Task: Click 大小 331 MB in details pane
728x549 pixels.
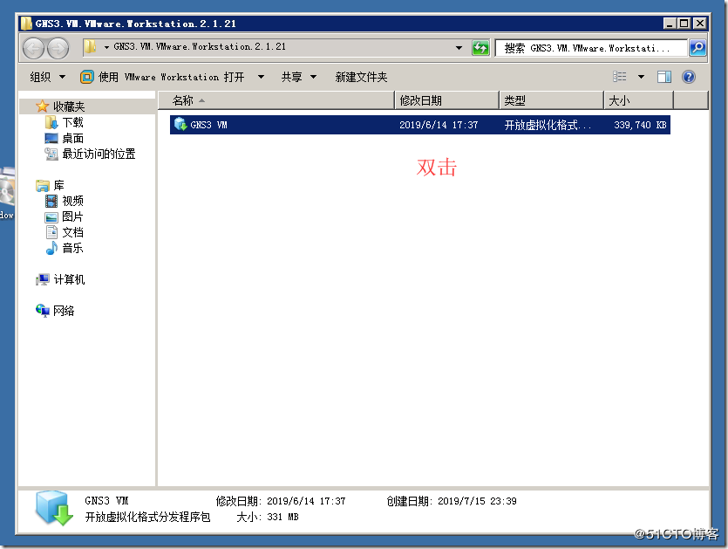Action: [x=267, y=517]
